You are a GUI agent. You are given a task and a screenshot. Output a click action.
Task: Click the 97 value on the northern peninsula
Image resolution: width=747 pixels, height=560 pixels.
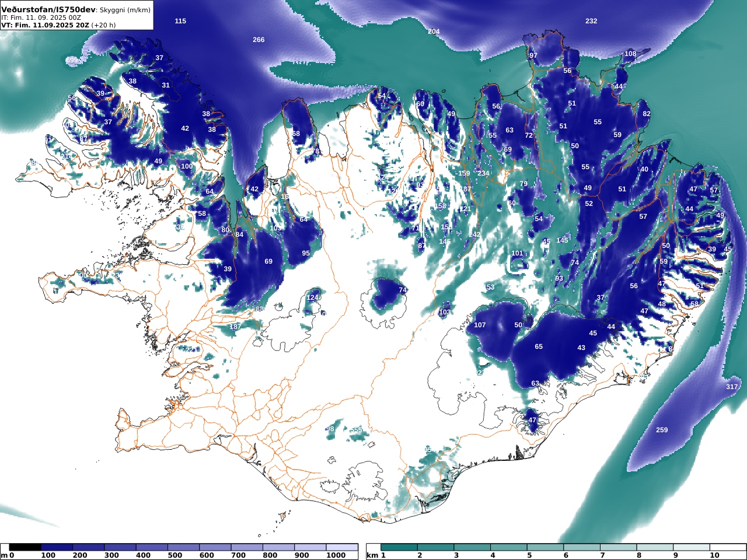533,55
